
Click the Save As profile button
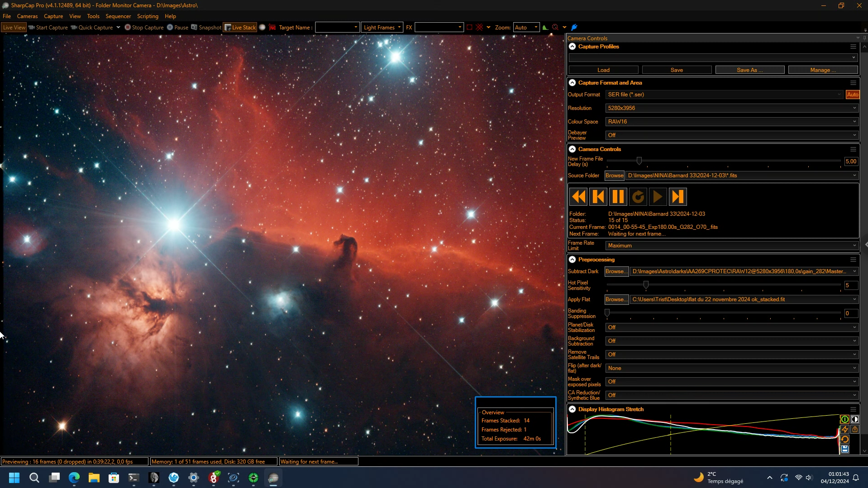(750, 70)
